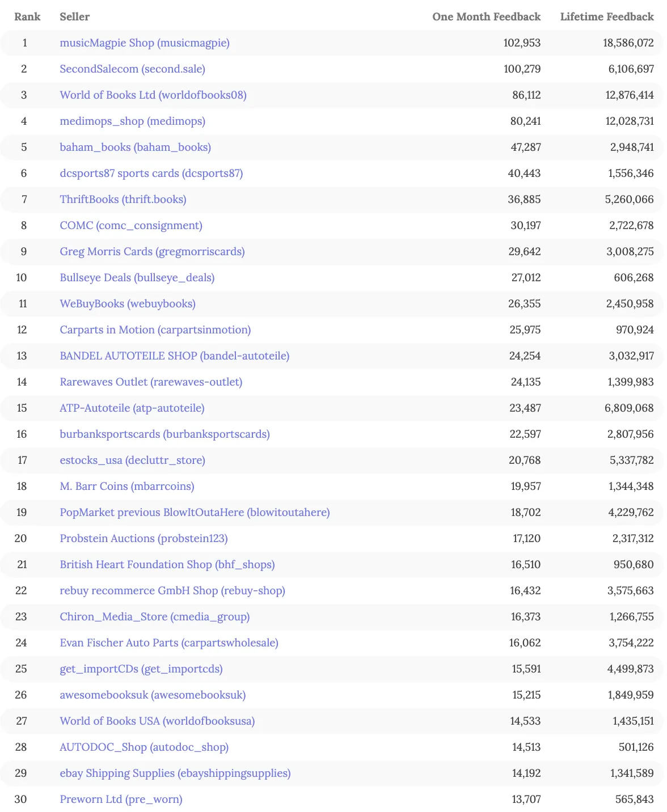Click get_importCDs seller link
Image resolution: width=667 pixels, height=812 pixels.
click(141, 669)
